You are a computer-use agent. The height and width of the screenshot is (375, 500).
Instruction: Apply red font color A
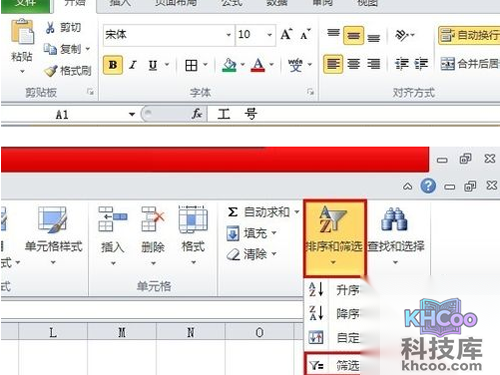tap(258, 65)
